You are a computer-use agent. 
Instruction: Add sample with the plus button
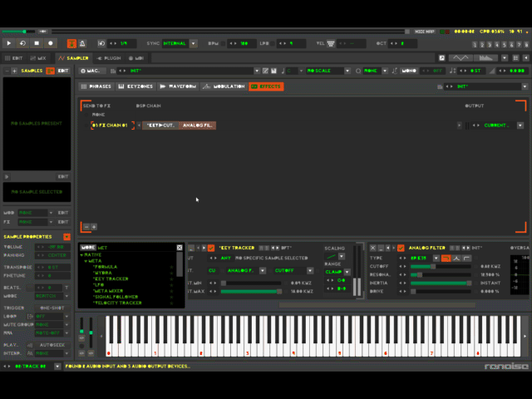tap(14, 71)
